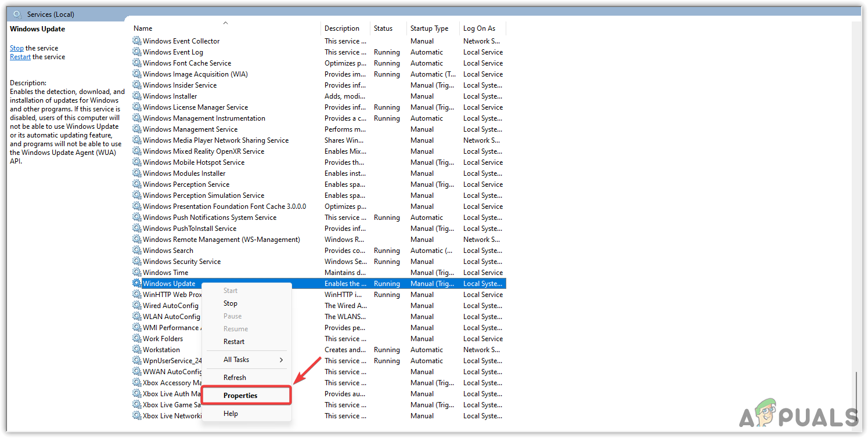Click Automatic startup type of Workstation
868x438 pixels.
(427, 350)
